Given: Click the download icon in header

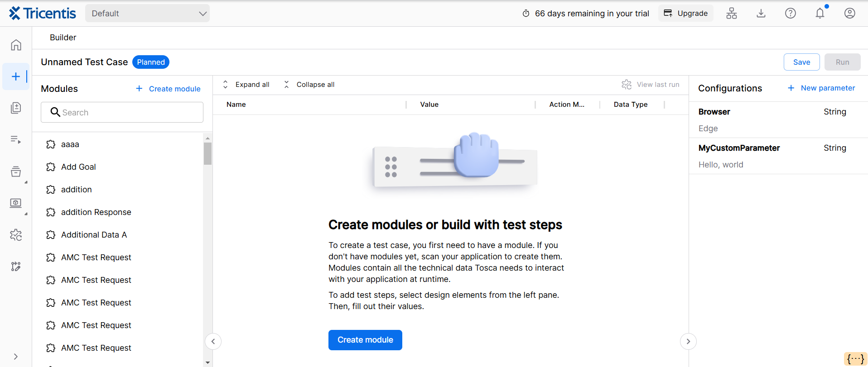Looking at the screenshot, I should pyautogui.click(x=761, y=13).
